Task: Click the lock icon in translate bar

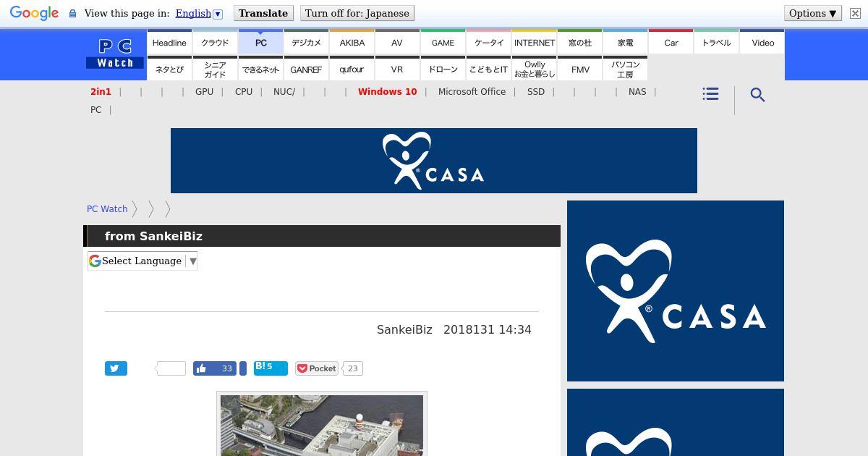Action: point(72,14)
